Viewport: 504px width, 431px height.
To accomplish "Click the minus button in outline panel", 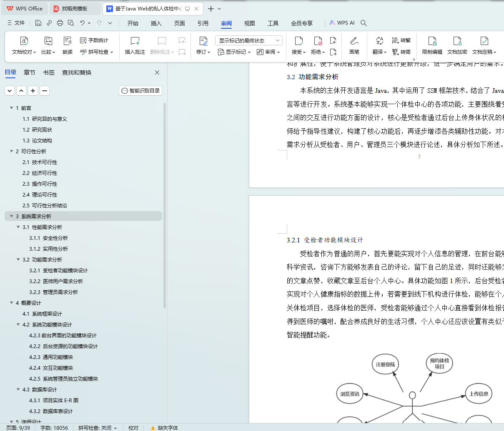I will (x=45, y=90).
